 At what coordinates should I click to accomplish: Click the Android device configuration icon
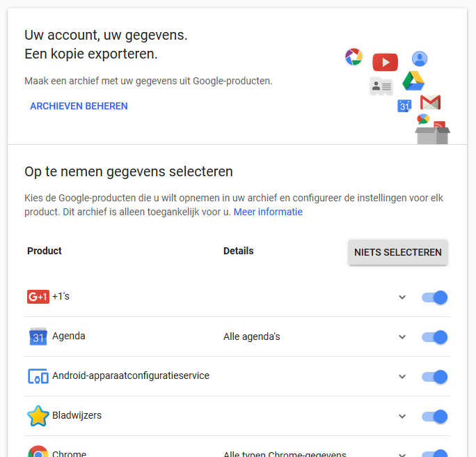point(38,377)
